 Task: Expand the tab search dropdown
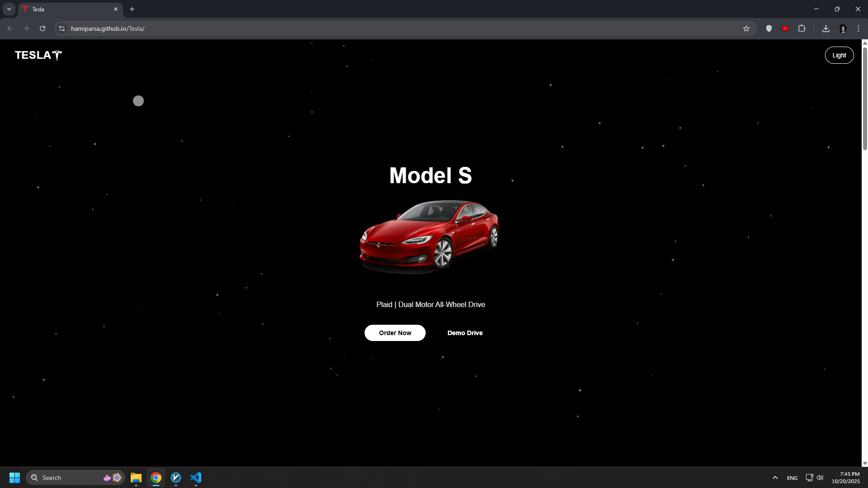pyautogui.click(x=9, y=9)
